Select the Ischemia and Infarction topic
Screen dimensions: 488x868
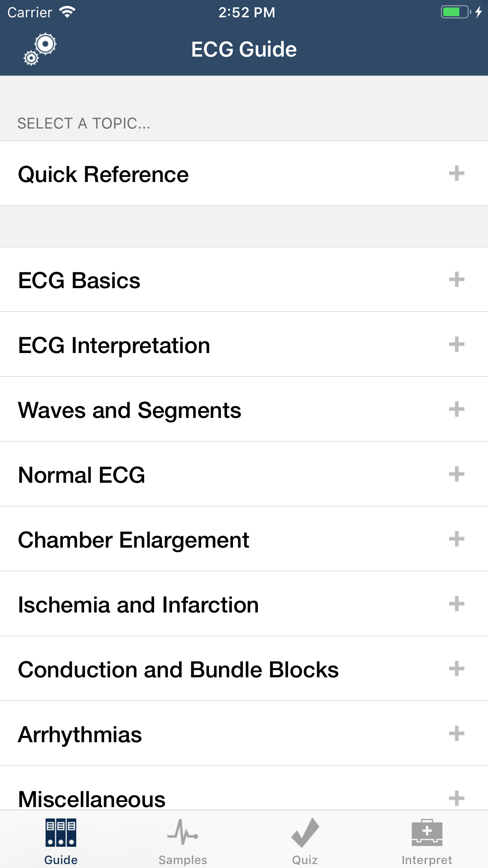coord(138,605)
